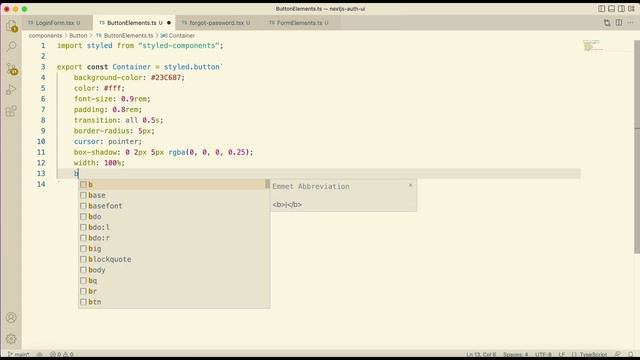Screen dimensions: 640x360
Task: Click 'width: 100%;' on line 12
Action: (99, 162)
